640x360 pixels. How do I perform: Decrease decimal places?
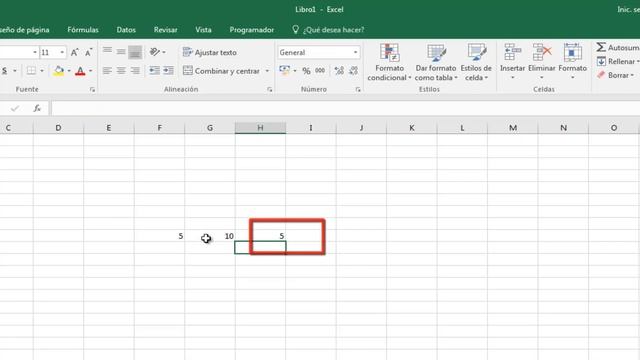(x=353, y=71)
